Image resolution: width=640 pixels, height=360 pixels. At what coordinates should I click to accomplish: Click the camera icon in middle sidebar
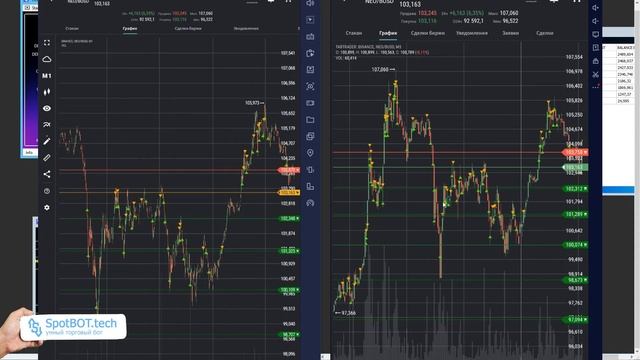pos(310,37)
